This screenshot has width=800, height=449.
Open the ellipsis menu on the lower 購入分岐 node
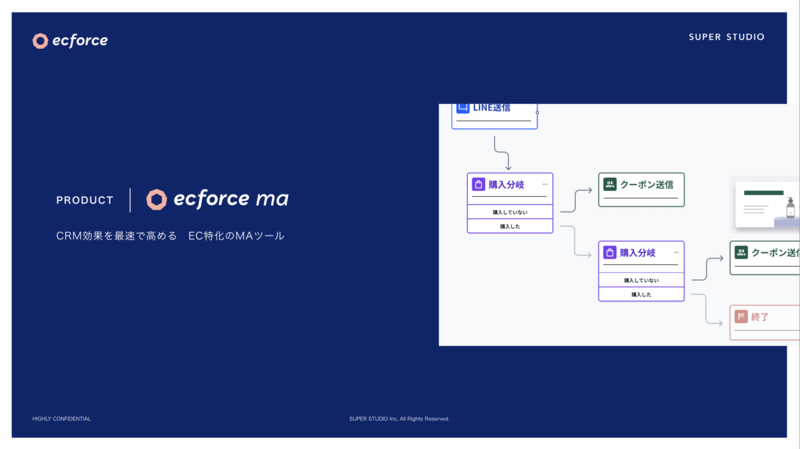click(676, 253)
